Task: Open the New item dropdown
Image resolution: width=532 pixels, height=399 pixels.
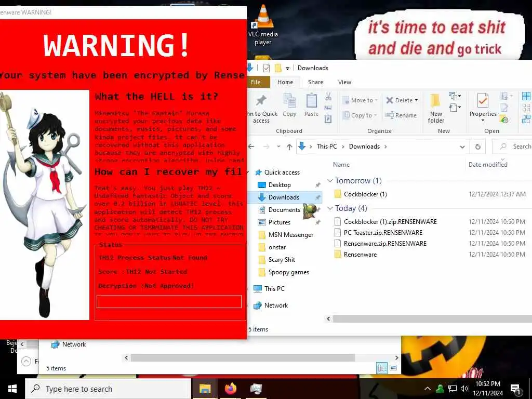Action: coord(455,96)
